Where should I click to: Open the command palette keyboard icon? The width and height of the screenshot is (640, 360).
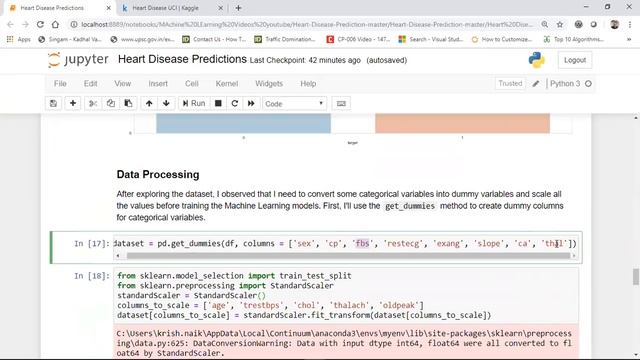pyautogui.click(x=341, y=104)
